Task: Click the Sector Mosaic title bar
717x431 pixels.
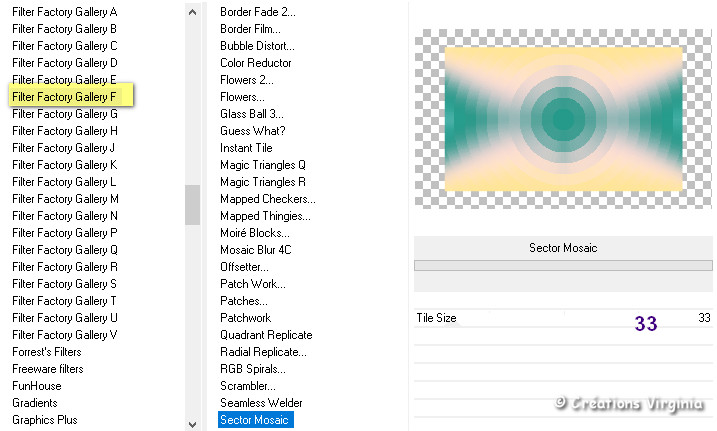Action: click(563, 248)
